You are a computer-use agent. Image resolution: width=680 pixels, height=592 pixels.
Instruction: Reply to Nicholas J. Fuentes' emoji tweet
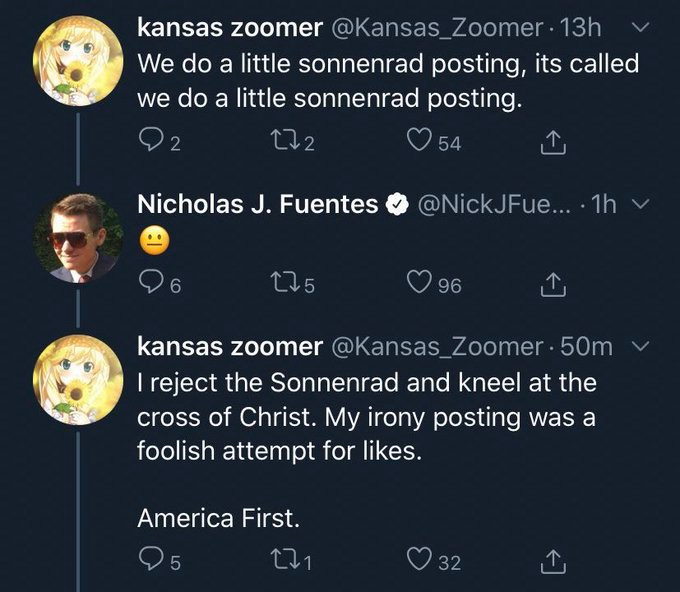click(149, 285)
